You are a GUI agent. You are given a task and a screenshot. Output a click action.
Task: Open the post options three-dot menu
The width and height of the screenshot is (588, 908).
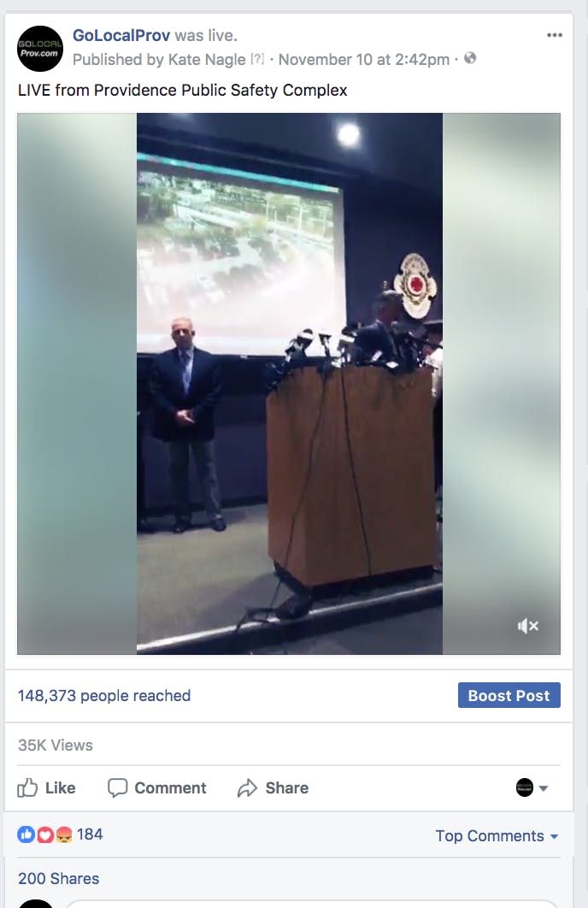[555, 35]
